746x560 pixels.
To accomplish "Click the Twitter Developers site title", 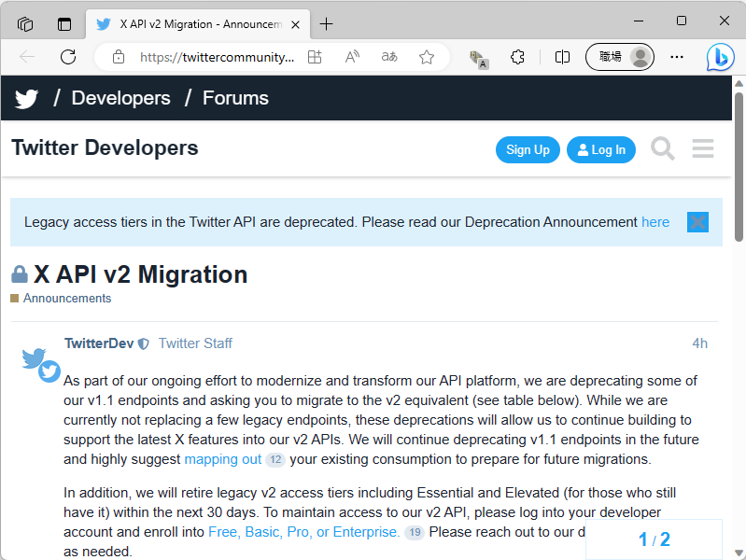I will [x=105, y=148].
